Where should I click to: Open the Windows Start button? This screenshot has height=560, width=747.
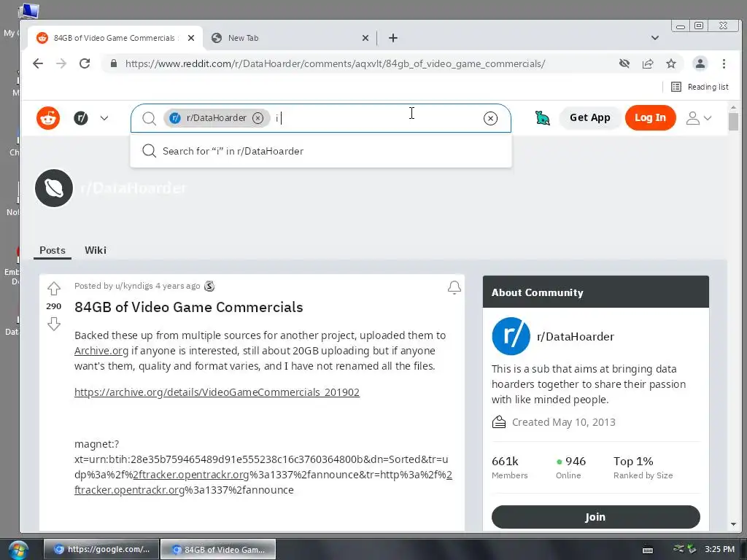(18, 550)
